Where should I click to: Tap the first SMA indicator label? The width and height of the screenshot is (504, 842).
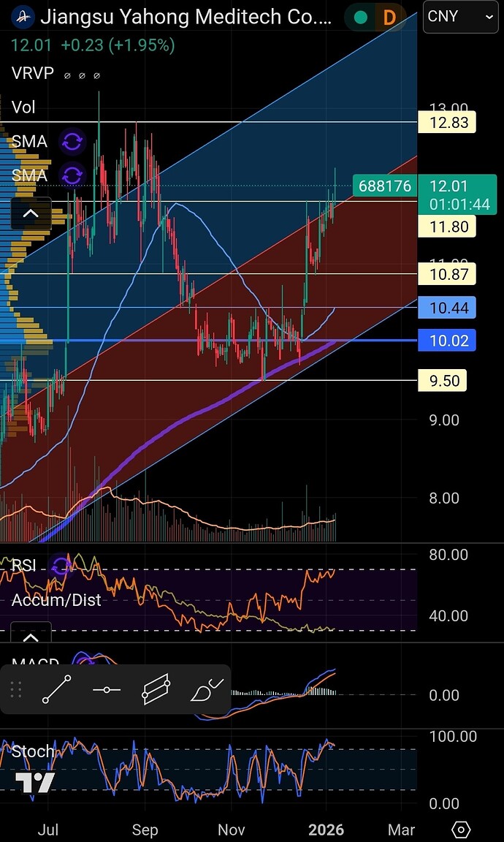click(29, 141)
